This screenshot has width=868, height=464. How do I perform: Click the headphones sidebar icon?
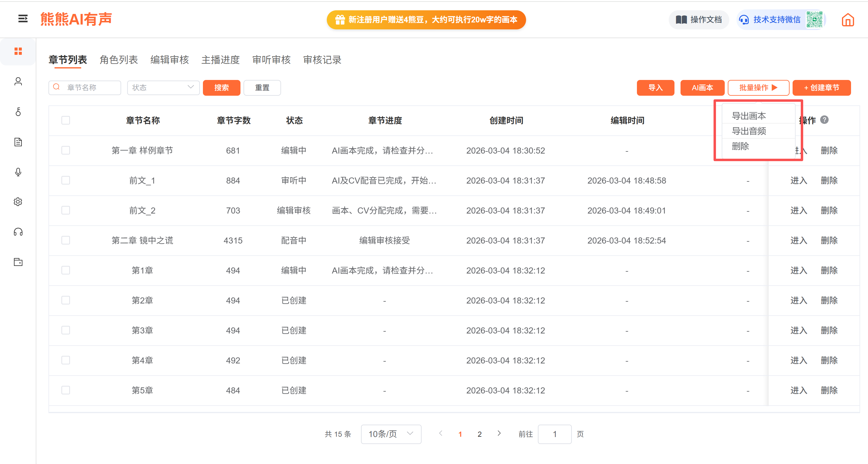click(x=18, y=232)
